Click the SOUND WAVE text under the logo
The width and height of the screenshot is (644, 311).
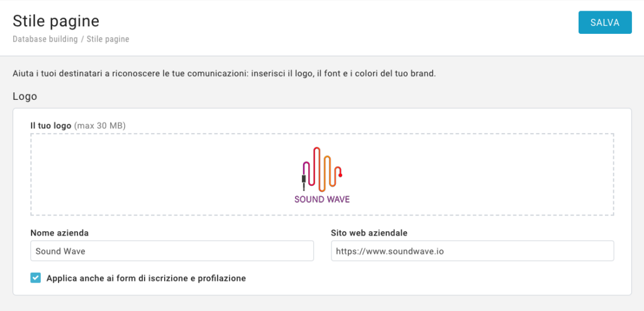[x=322, y=200]
